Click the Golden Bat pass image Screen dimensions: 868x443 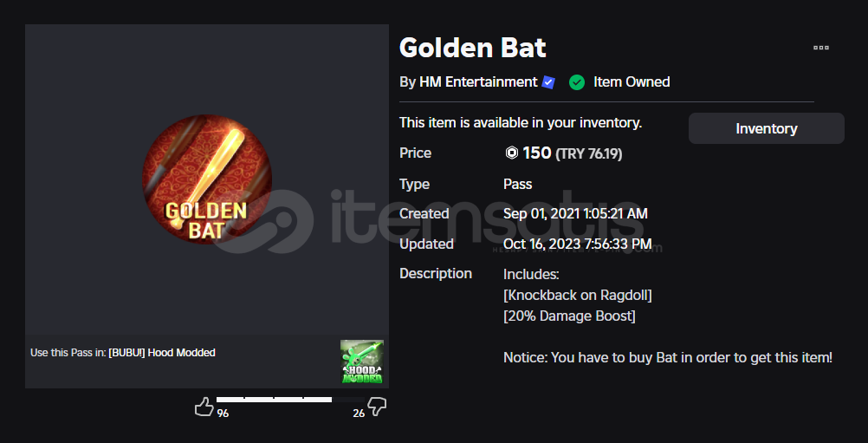pos(207,179)
